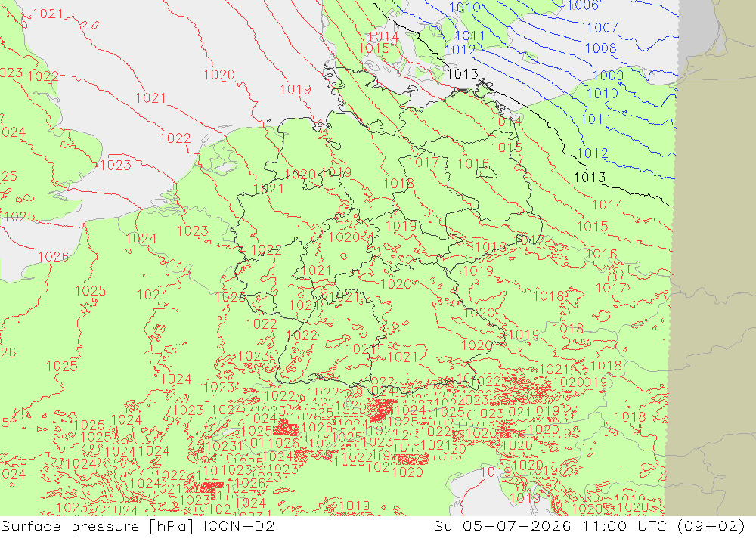
Task: Click the 'ICON-D2' model name text
Action: pyautogui.click(x=239, y=525)
